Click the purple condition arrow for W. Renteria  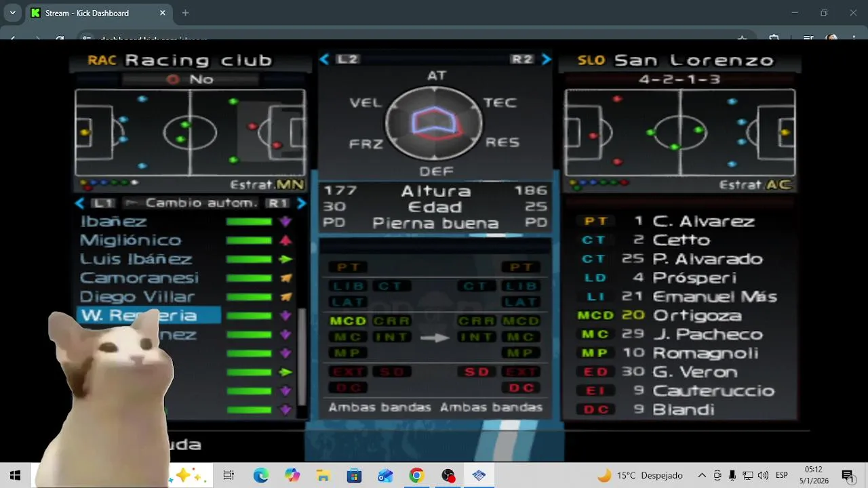[285, 316]
